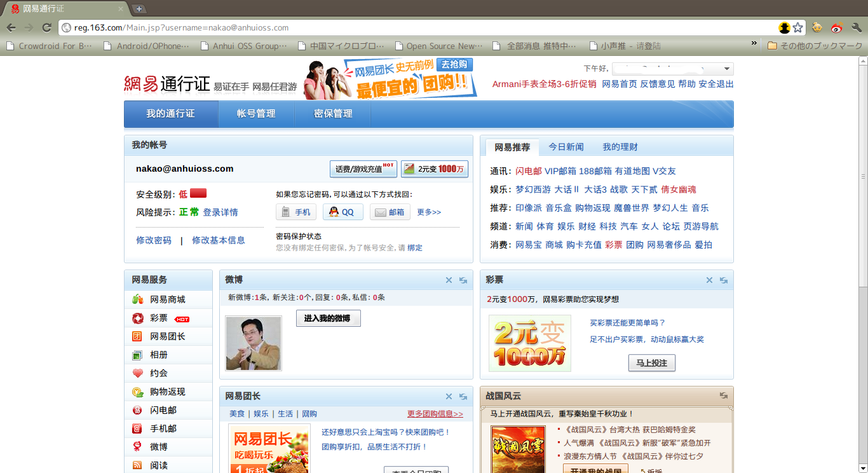Click the 2元变1000万 lottery image

point(530,343)
